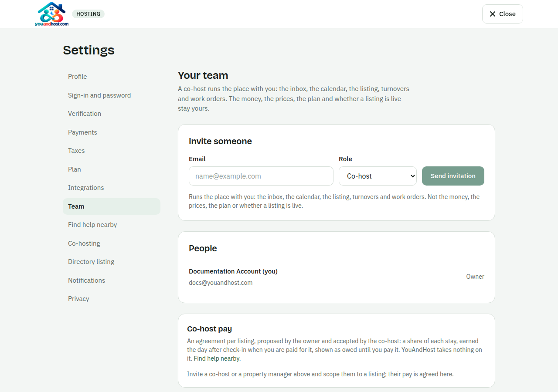The height and width of the screenshot is (392, 558).
Task: Click the Owner role label
Action: pyautogui.click(x=475, y=277)
